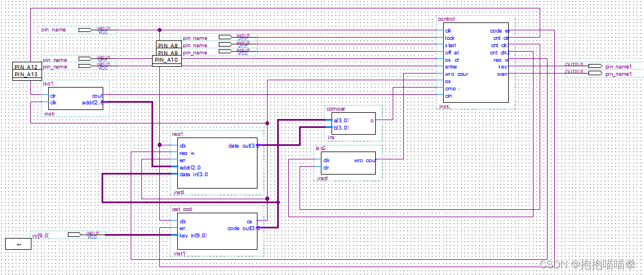Click the cin input on control block
Image resolution: width=644 pixels, height=275 pixels.
[449, 95]
